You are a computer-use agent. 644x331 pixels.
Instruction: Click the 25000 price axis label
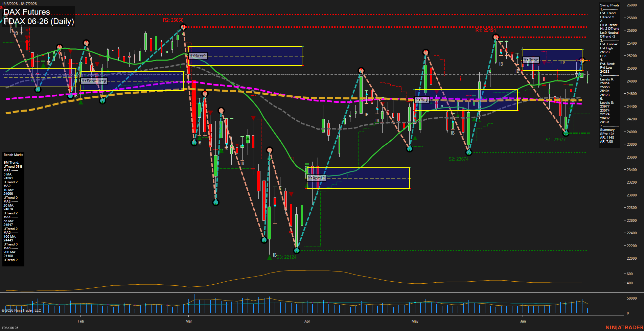pos(631,68)
